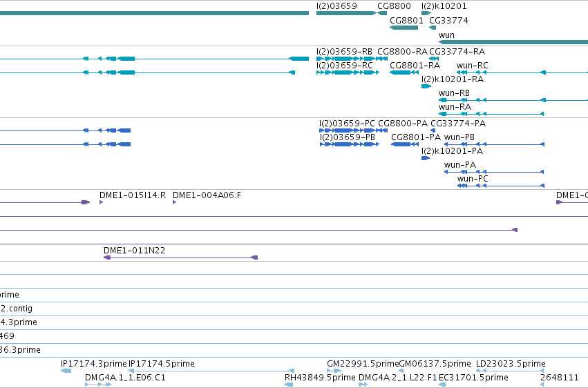
Task: Select the DMG4A.1_1.E06.C1 label
Action: (125, 377)
